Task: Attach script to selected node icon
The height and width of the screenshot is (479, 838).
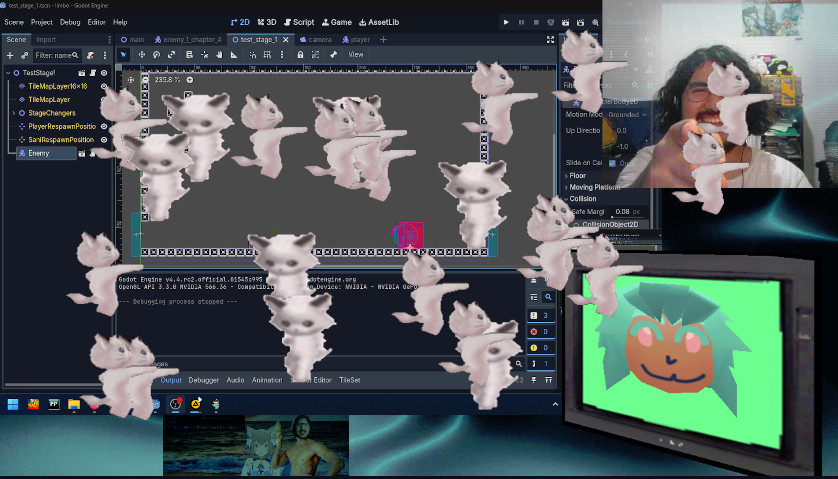Action: click(x=91, y=55)
